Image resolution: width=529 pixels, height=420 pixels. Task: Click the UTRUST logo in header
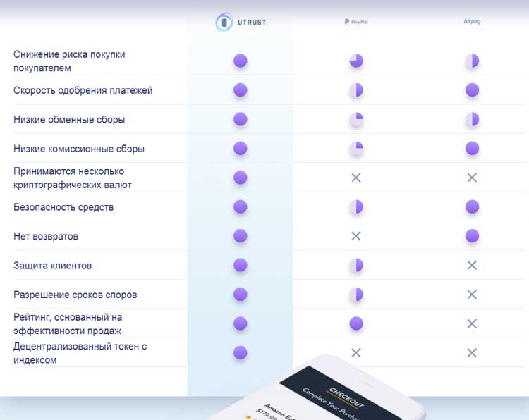[x=241, y=22]
